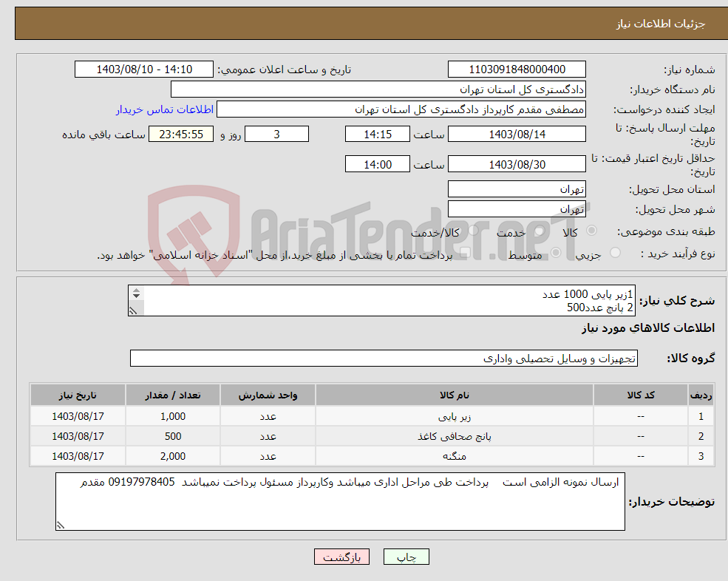
Task: Click the description box scroll up arrow
Action: point(136,290)
